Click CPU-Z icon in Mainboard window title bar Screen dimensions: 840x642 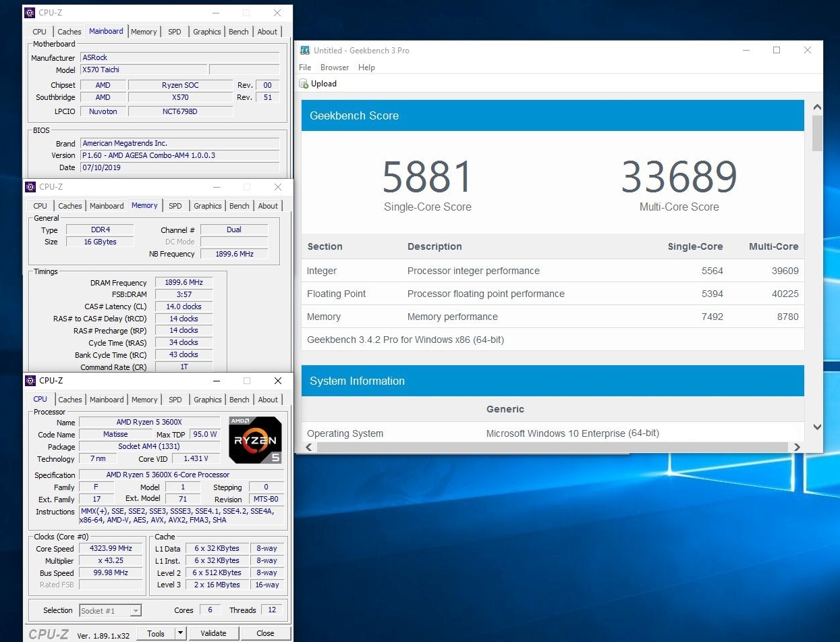29,13
